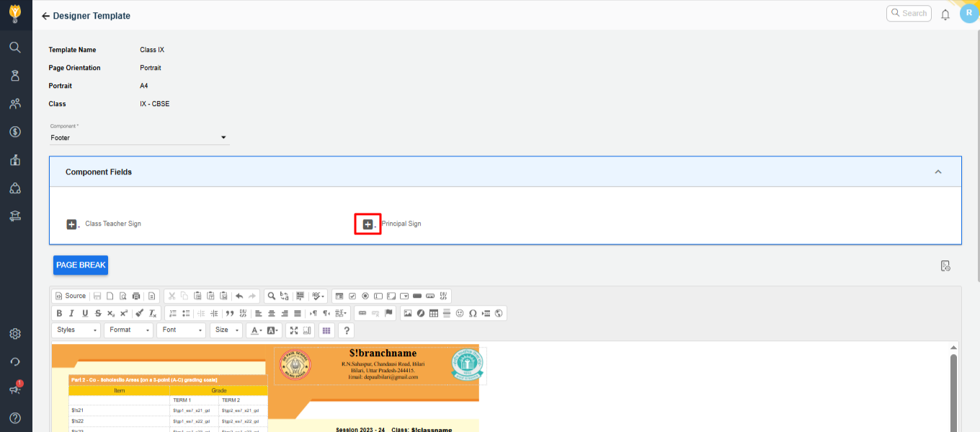Collapse the Component Fields panel

937,172
